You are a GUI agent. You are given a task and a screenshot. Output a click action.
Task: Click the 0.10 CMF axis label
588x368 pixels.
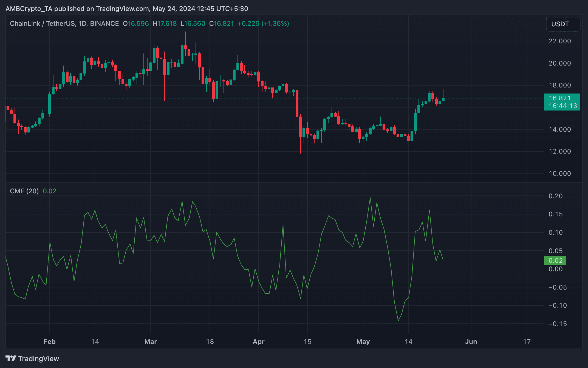click(556, 233)
